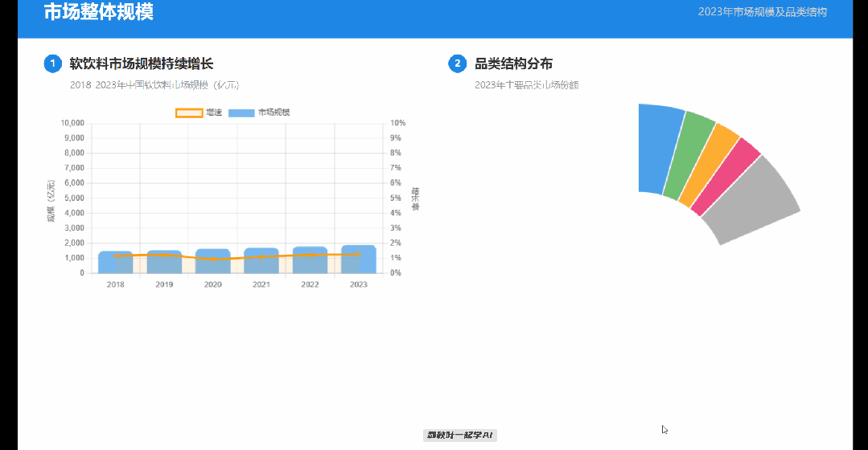Select the 2019 bar in chart
Viewport: 868px width, 450px height.
tap(164, 262)
